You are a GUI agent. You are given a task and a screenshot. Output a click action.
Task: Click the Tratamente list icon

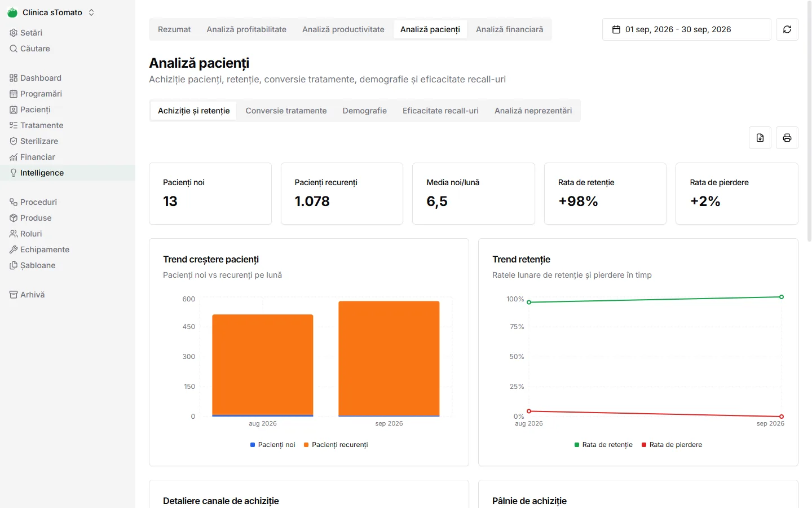coord(14,125)
